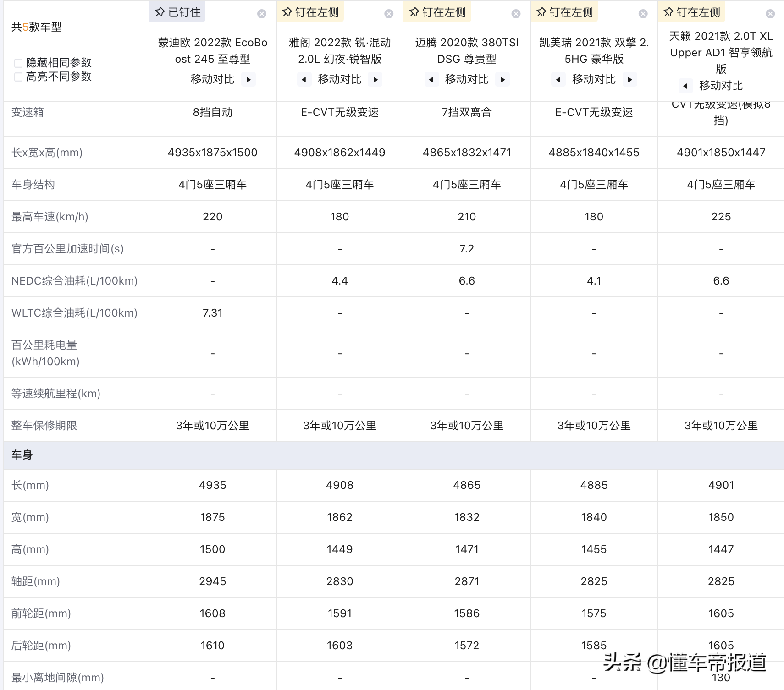Select the 4935x1875x1500 dimensions cell
Screen dimensions: 784x690
pyautogui.click(x=213, y=153)
